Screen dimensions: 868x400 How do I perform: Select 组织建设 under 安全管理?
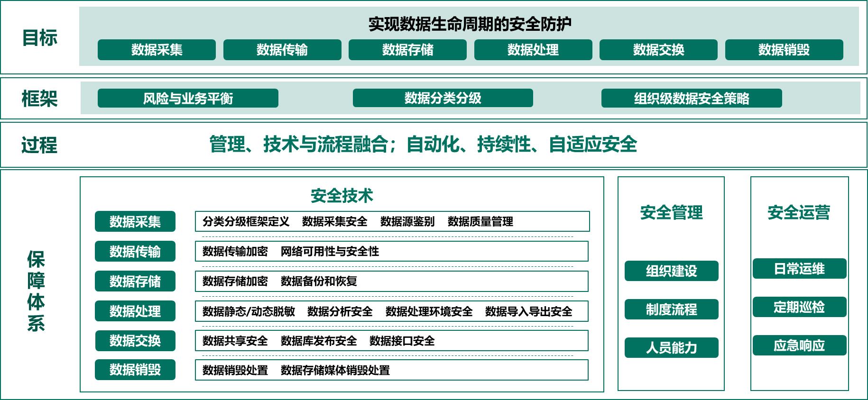[672, 271]
